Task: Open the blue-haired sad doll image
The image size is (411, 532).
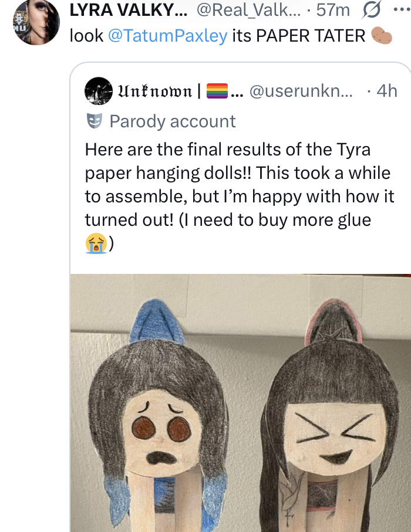Action: (x=159, y=414)
